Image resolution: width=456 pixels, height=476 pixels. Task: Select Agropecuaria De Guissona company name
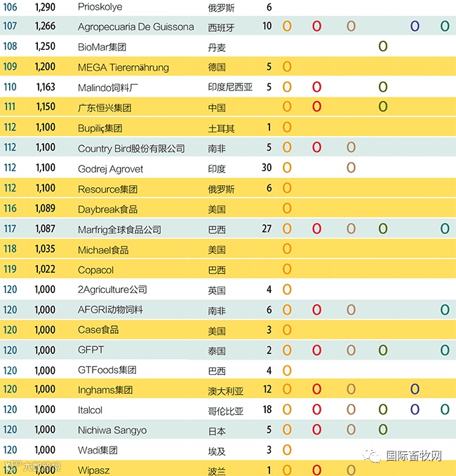pyautogui.click(x=136, y=27)
